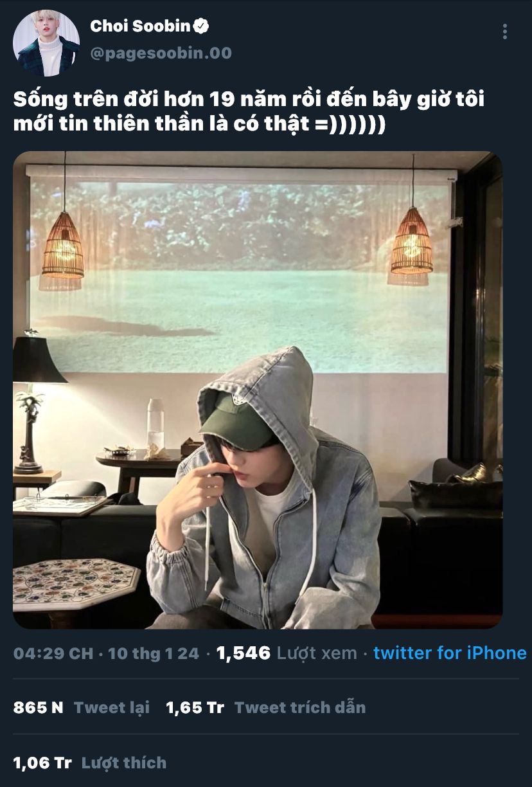
Task: Open the 865 N retweet count
Action: pos(38,708)
